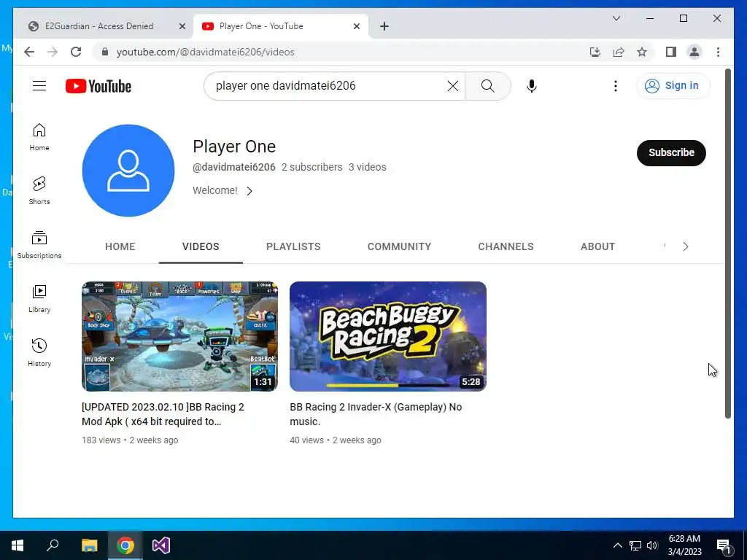
Task: Open Chrome tab search dropdown
Action: pyautogui.click(x=616, y=18)
